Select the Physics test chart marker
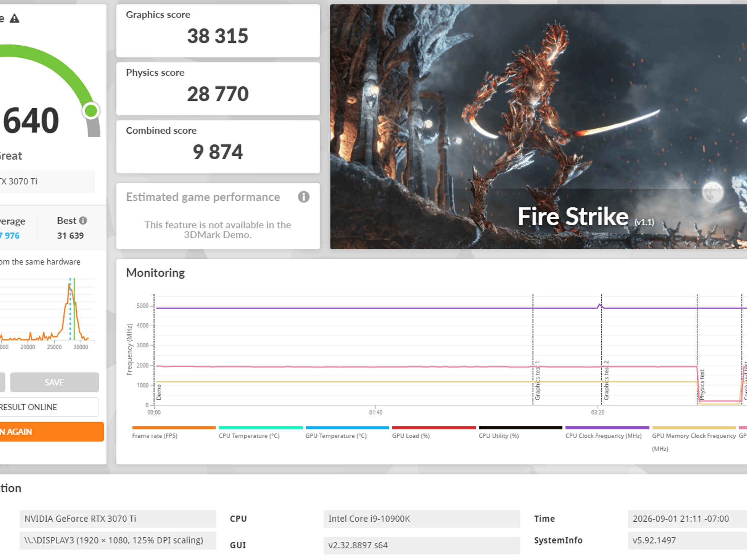Screen dimensions: 747x560 pyautogui.click(x=702, y=384)
